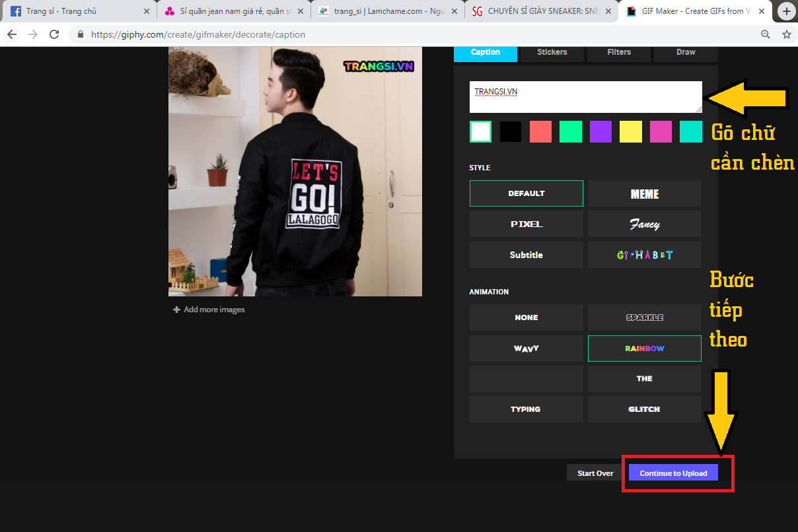
Task: Open a new browser tab
Action: click(x=786, y=11)
